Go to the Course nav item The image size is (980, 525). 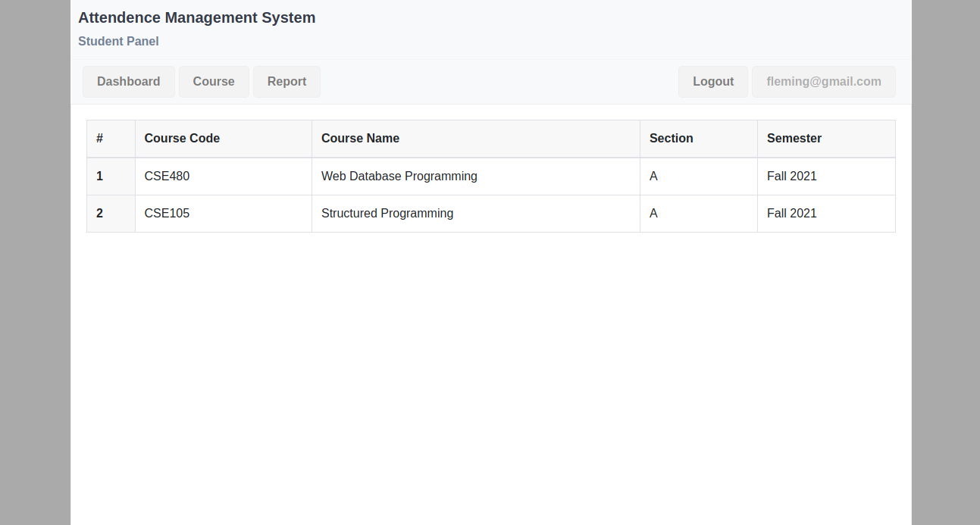coord(214,82)
